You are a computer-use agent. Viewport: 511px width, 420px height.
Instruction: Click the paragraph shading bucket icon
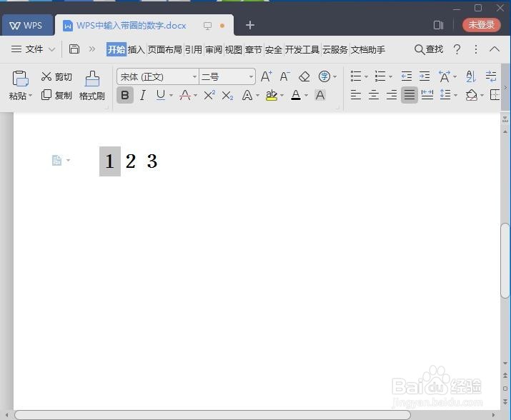[471, 95]
